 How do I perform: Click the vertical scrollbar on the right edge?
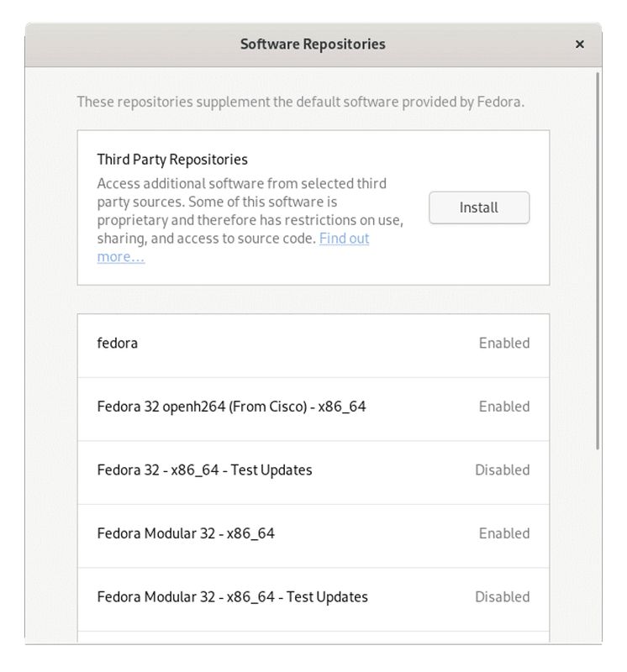(x=598, y=260)
